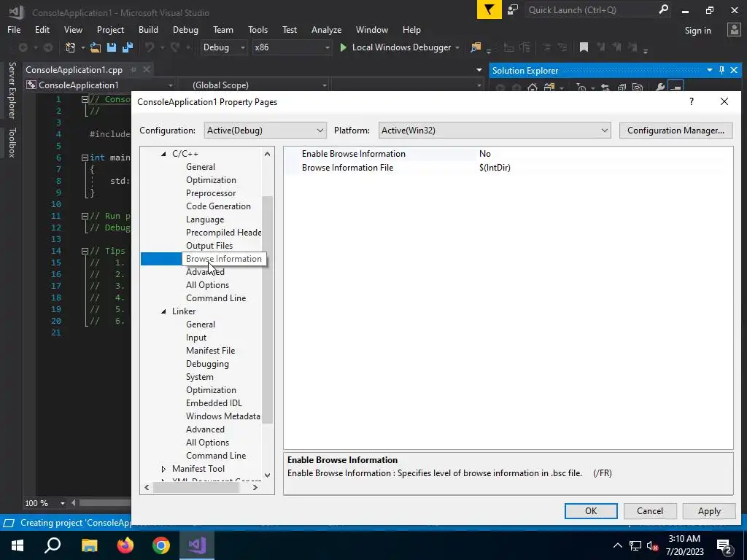The width and height of the screenshot is (747, 560).
Task: Open the Platform dropdown Active(Win32)
Action: pyautogui.click(x=495, y=131)
